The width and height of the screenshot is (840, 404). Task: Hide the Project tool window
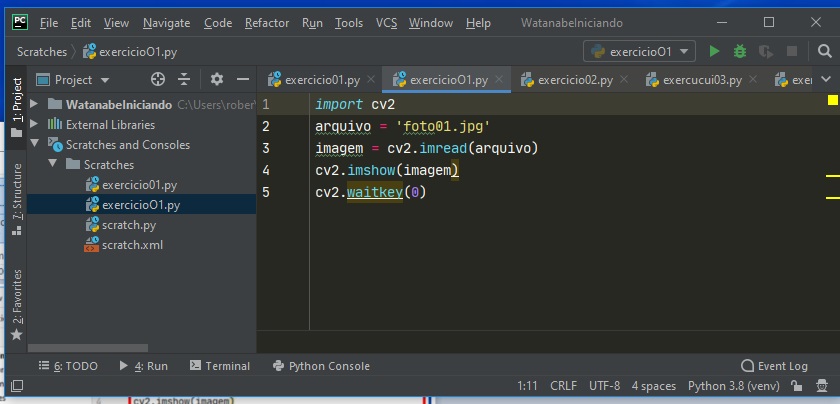tap(242, 79)
